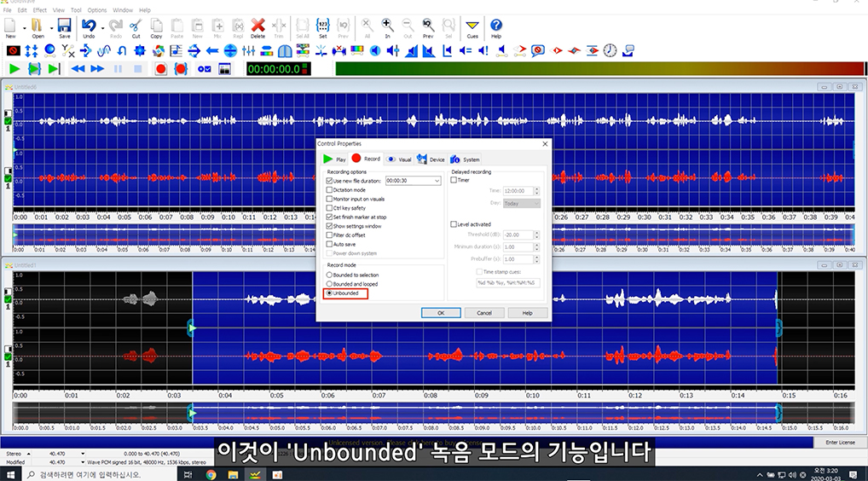Viewport: 868px width, 481px height.
Task: Select Bounded to selection record mode
Action: (x=329, y=275)
